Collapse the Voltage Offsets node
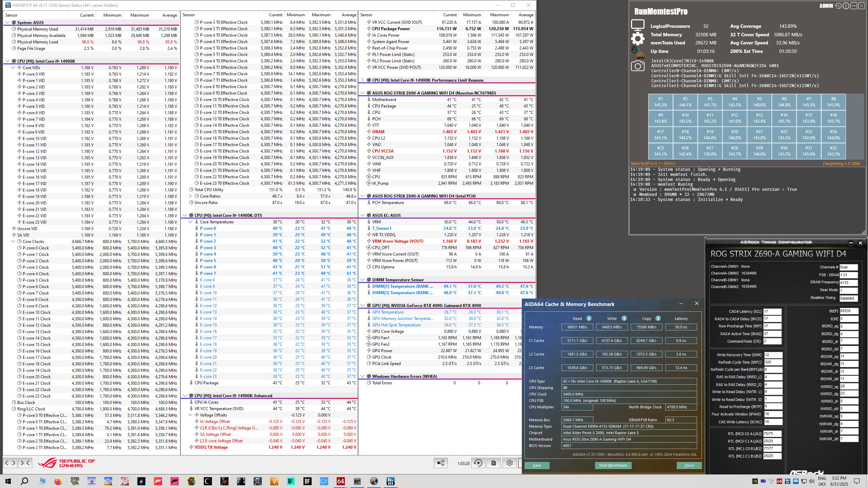 190,415
